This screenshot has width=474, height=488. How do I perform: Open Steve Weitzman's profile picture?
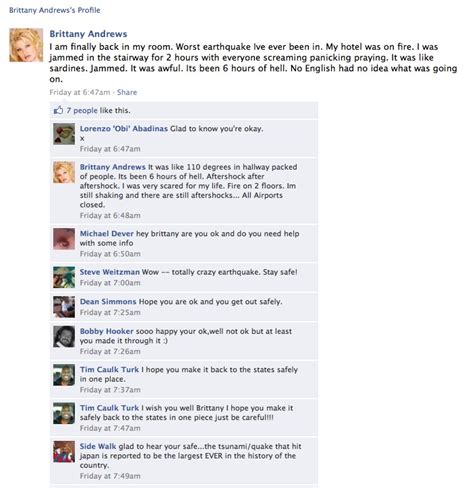(x=64, y=277)
